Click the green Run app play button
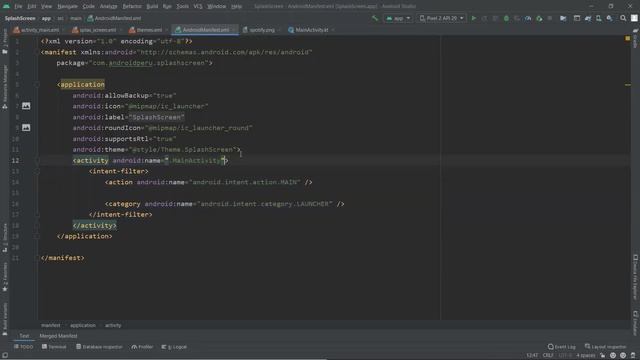 (473, 18)
